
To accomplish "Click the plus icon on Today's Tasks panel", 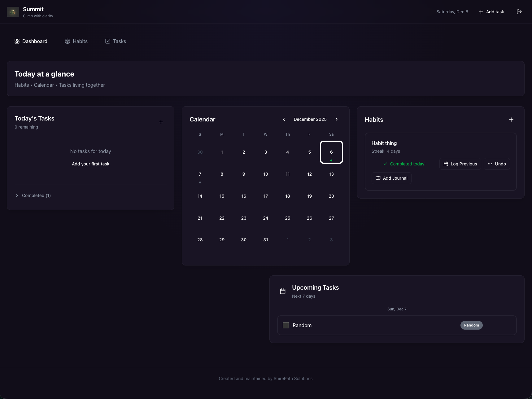I will click(x=161, y=122).
